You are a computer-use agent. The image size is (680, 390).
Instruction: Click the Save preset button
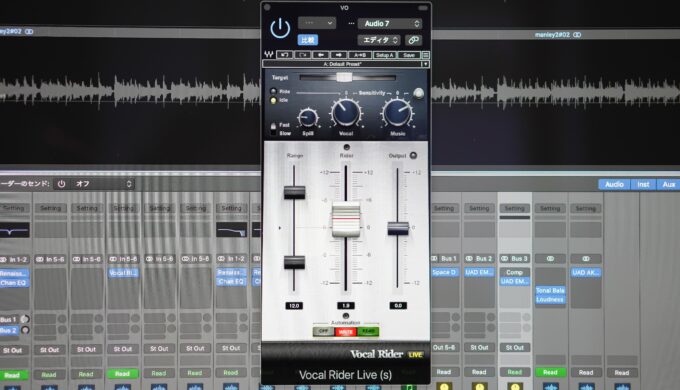[x=409, y=55]
